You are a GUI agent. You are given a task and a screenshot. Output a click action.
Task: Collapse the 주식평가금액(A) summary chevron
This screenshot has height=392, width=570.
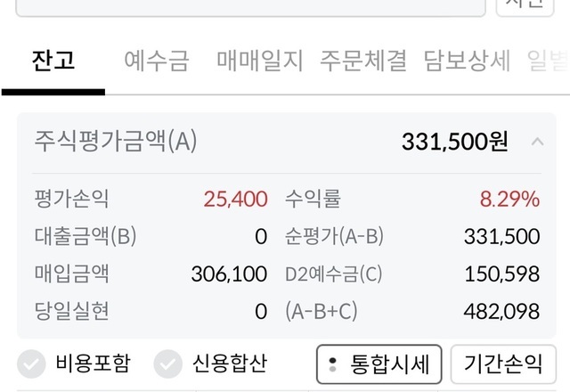tap(537, 141)
